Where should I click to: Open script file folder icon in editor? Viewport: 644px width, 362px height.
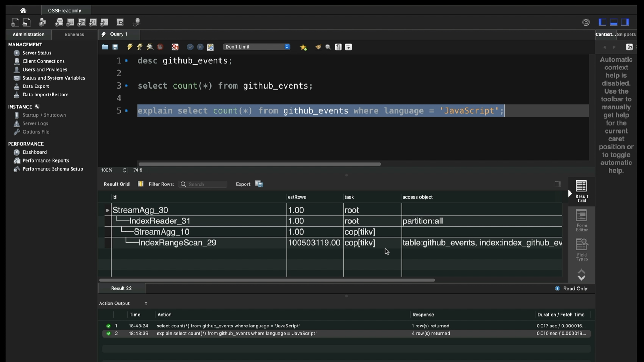pyautogui.click(x=105, y=47)
